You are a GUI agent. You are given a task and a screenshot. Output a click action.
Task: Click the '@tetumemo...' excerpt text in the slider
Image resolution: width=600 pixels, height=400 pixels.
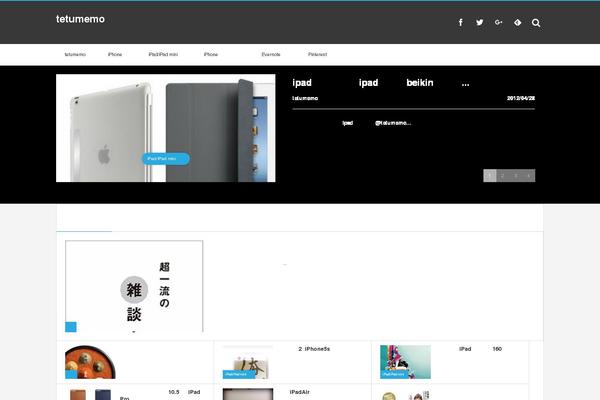393,123
